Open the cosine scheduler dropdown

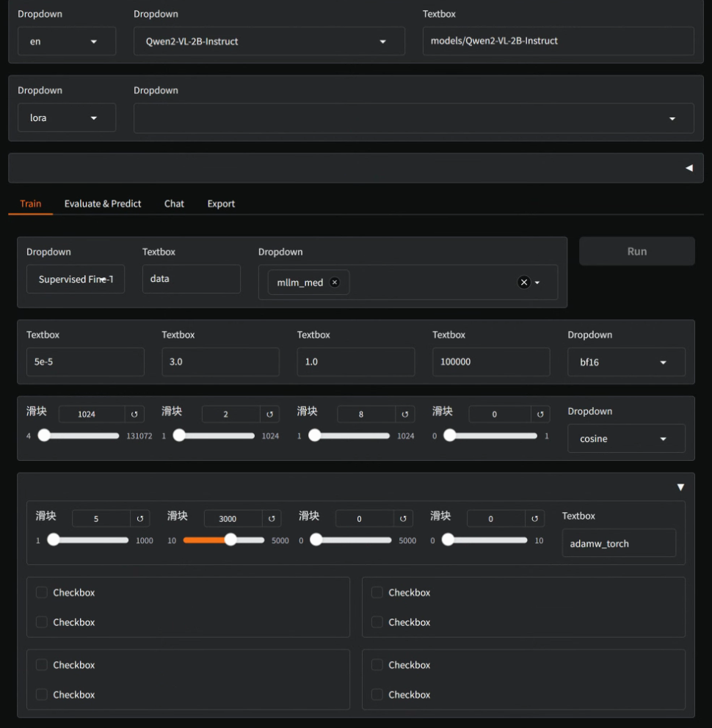(x=626, y=439)
